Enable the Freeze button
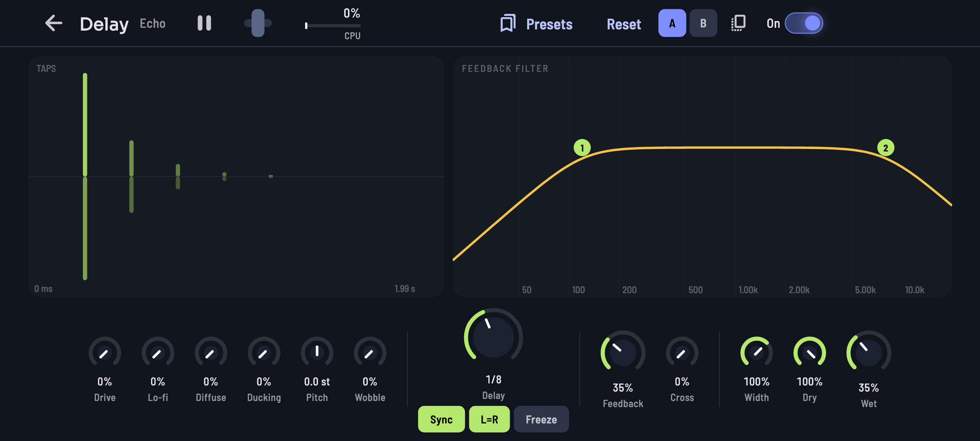980x441 pixels. pyautogui.click(x=541, y=419)
